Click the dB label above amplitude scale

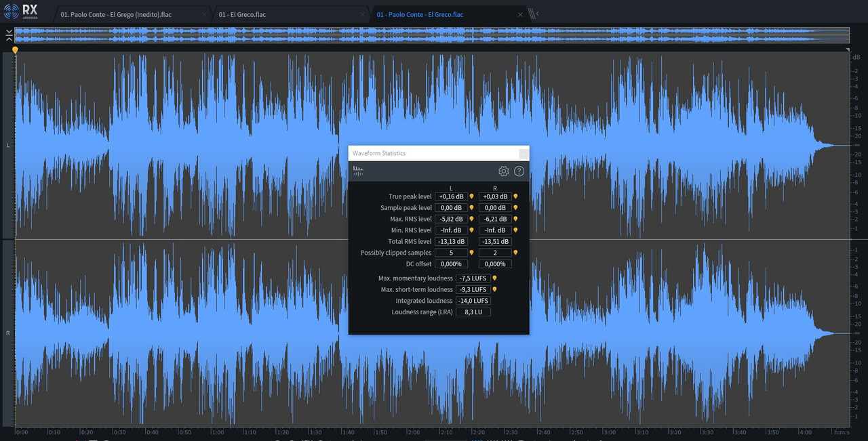click(x=856, y=57)
